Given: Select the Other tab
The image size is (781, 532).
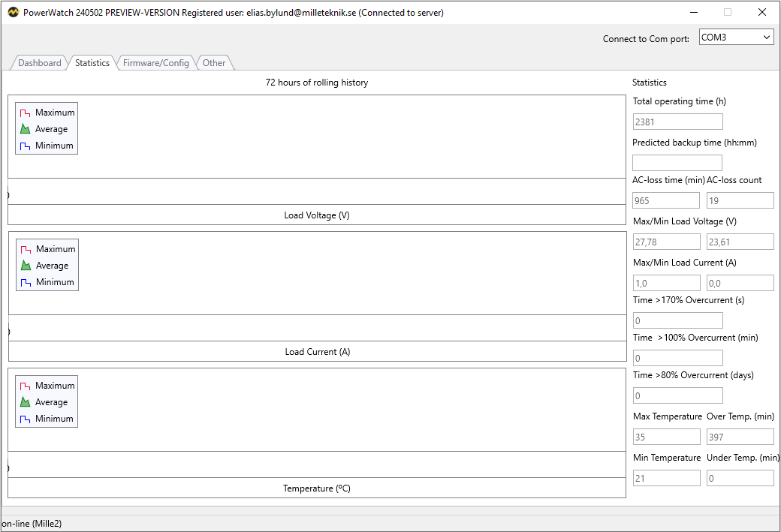Looking at the screenshot, I should pyautogui.click(x=214, y=63).
